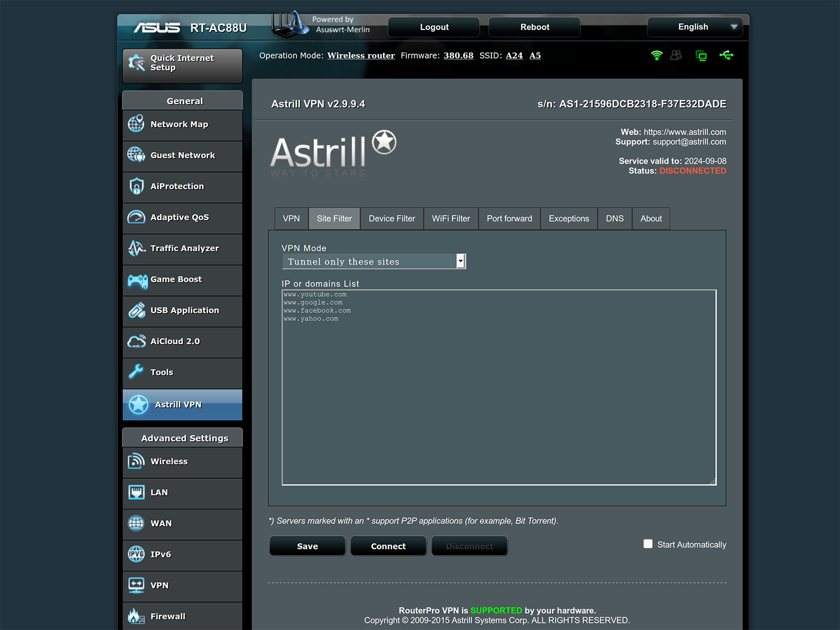Click the Service valid to date 2024-09-08
Image resolution: width=840 pixels, height=630 pixels.
(x=705, y=161)
